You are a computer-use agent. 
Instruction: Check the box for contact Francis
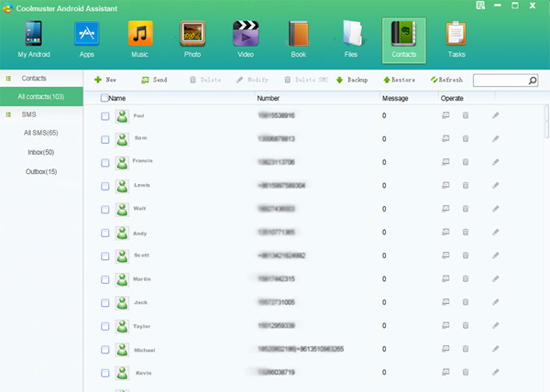[105, 162]
